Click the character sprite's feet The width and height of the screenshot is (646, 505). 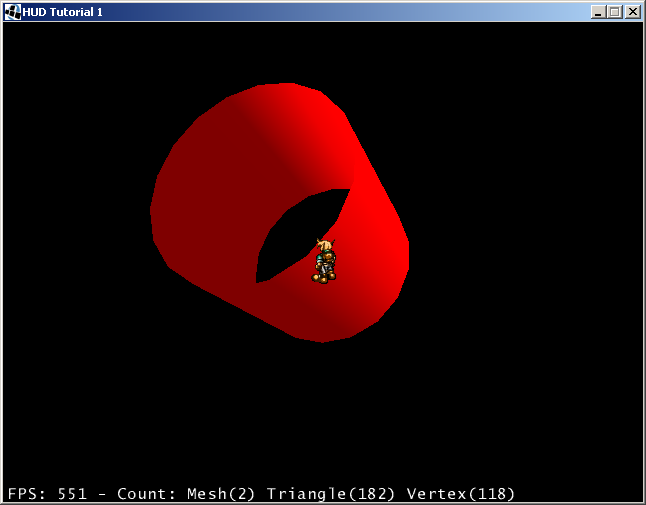click(x=323, y=277)
